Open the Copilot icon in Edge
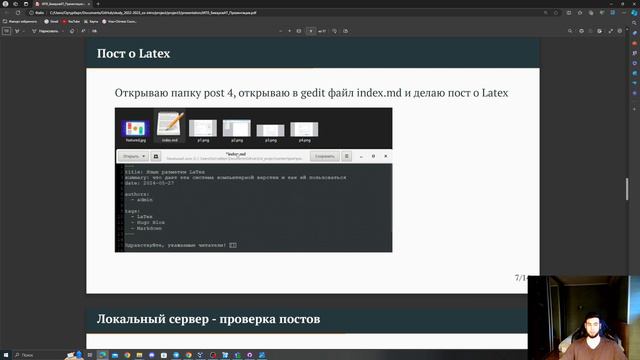Image resolution: width=640 pixels, height=360 pixels. point(634,13)
